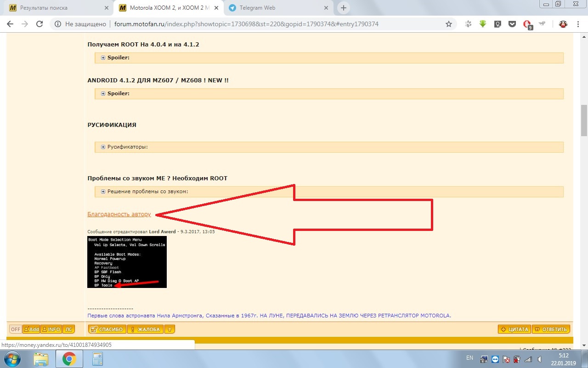The image size is (588, 368).
Task: Open the Action Center flag icon
Action: tap(506, 359)
